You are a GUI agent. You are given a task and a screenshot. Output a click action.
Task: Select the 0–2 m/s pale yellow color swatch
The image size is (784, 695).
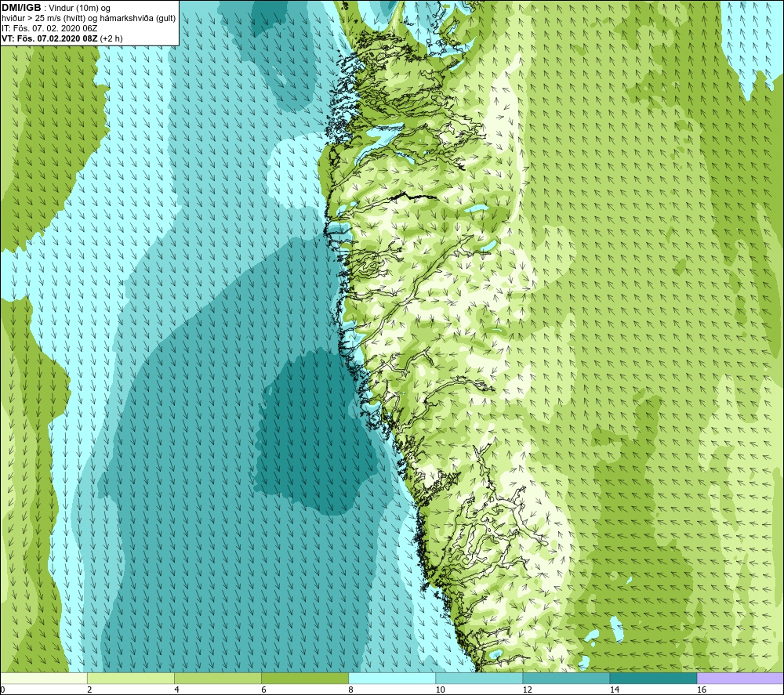[x=43, y=678]
